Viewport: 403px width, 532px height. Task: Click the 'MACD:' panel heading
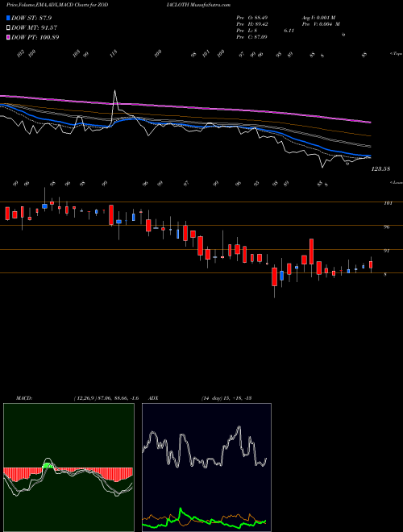[x=23, y=398]
